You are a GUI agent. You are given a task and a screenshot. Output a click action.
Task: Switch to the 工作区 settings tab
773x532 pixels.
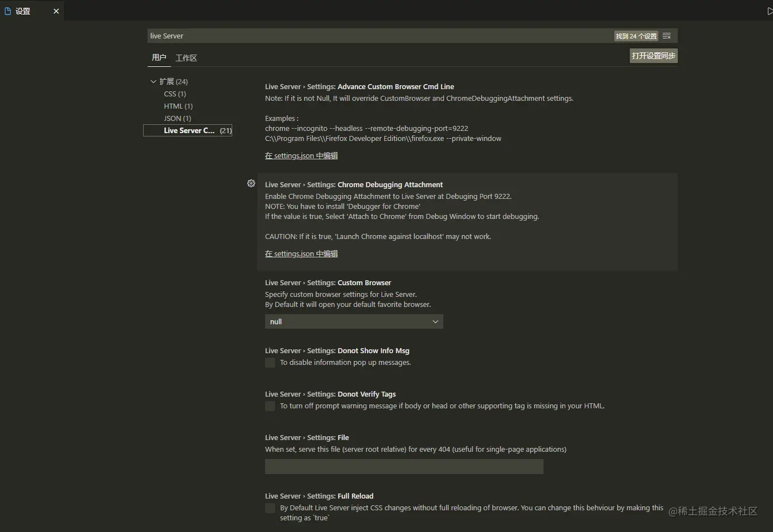(186, 58)
